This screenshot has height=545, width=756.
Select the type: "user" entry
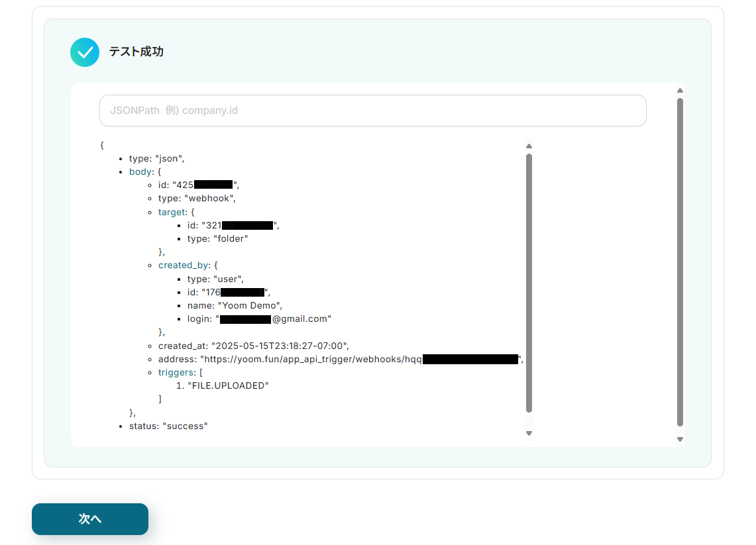(x=215, y=279)
